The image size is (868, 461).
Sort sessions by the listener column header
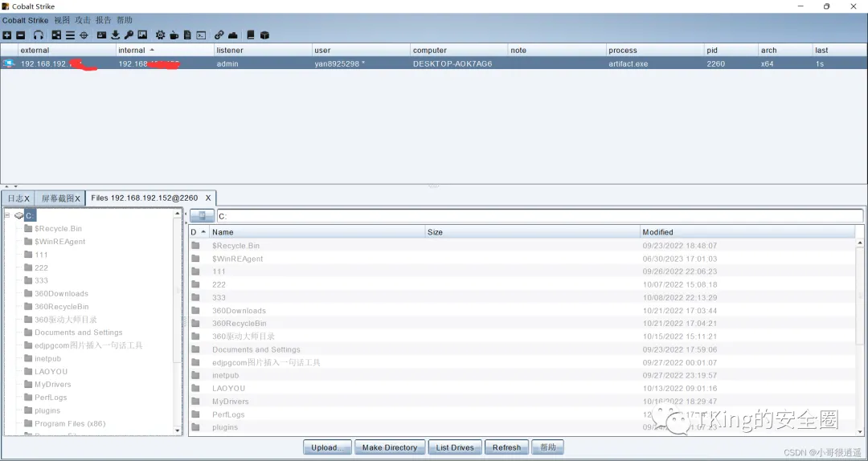pyautogui.click(x=263, y=50)
